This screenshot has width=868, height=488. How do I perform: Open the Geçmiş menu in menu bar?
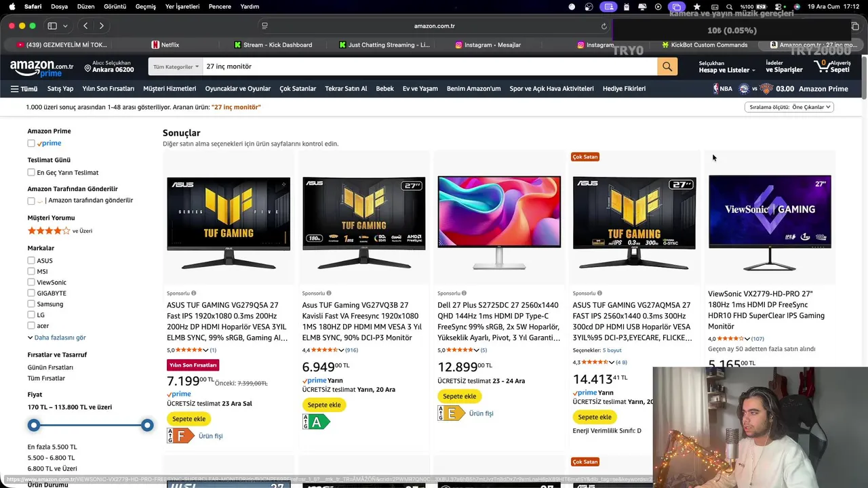click(146, 7)
